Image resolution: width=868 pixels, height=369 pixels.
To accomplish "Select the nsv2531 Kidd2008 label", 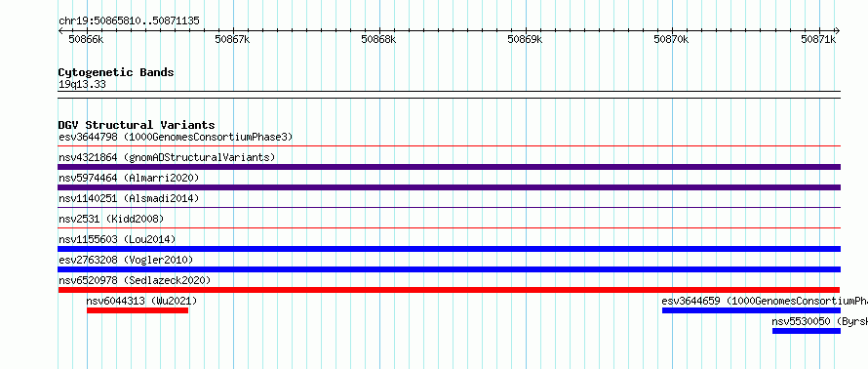I will (111, 219).
